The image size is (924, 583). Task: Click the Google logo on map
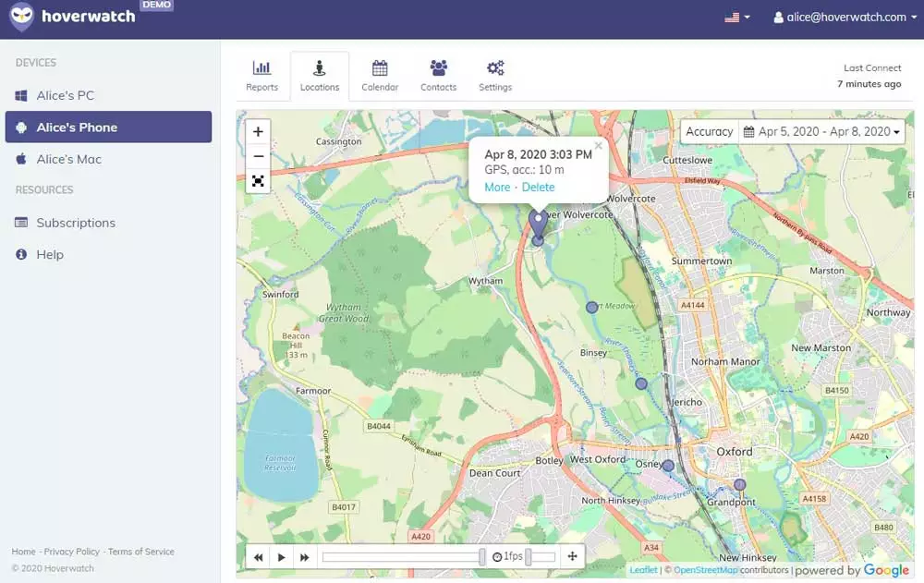tap(886, 570)
